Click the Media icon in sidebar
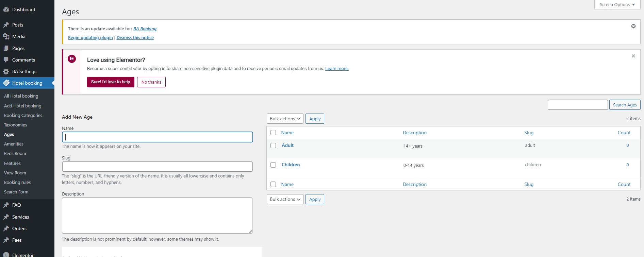 (6, 36)
